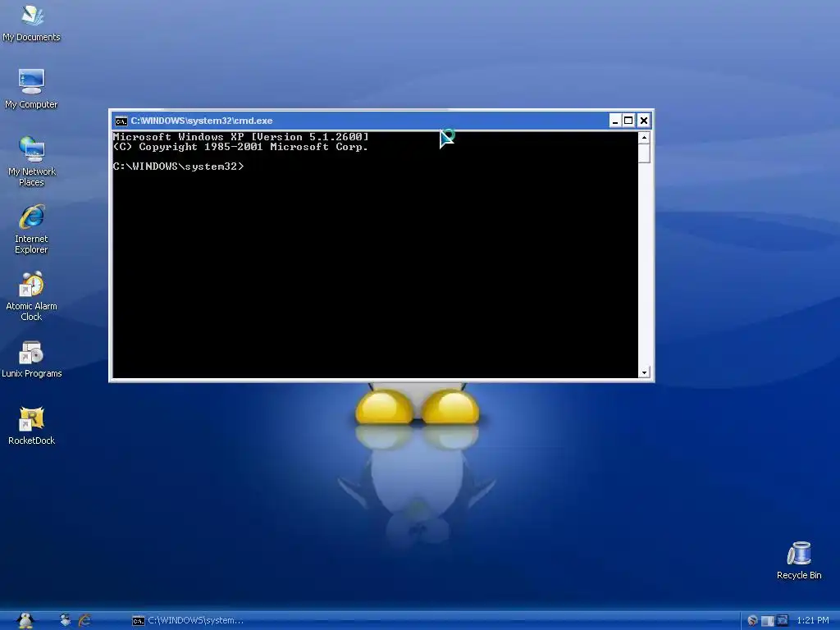Select My Network Places icon
This screenshot has width=840, height=630.
point(32,161)
